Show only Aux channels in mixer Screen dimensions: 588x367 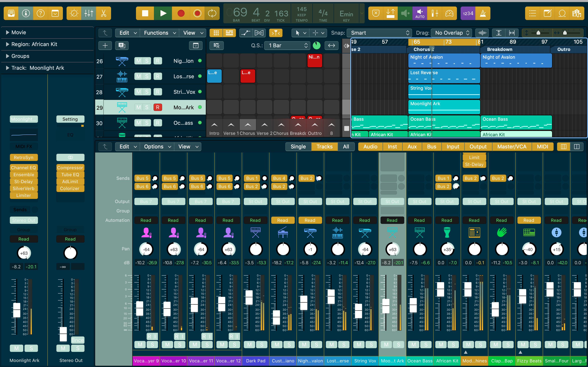point(412,147)
